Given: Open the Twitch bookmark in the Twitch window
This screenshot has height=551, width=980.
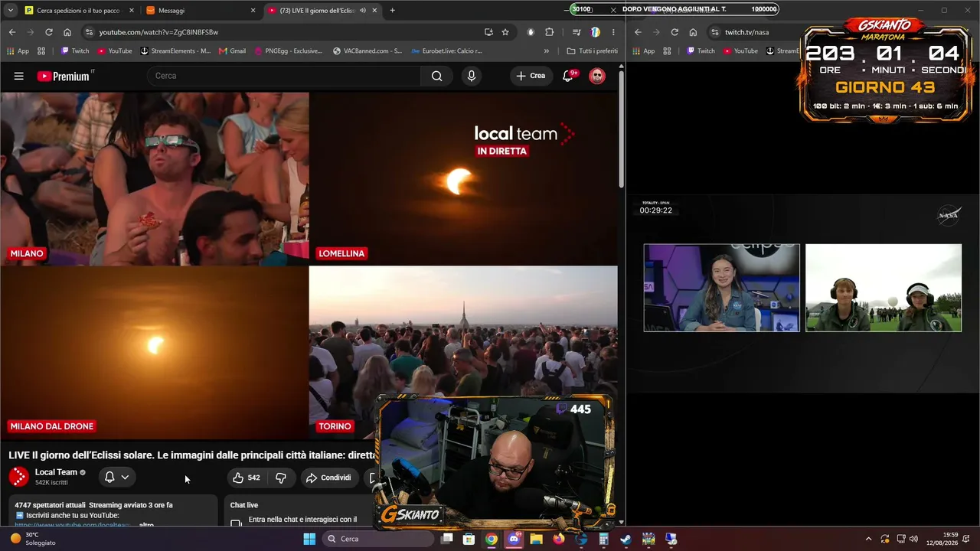Looking at the screenshot, I should pyautogui.click(x=701, y=51).
